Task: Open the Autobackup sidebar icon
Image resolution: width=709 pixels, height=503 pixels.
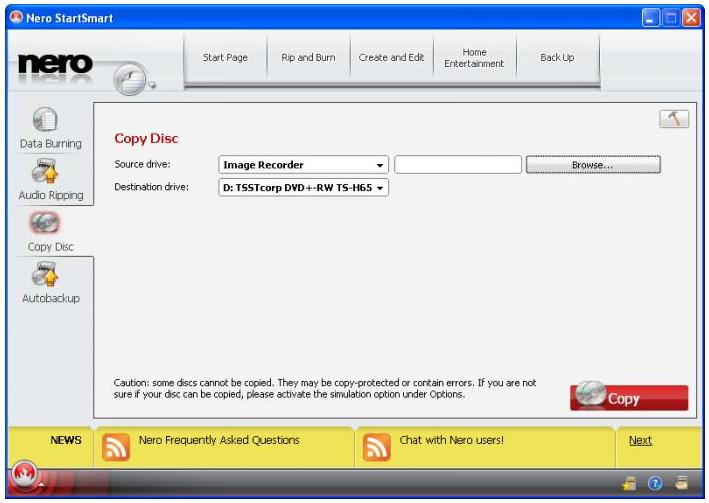Action: [x=45, y=274]
